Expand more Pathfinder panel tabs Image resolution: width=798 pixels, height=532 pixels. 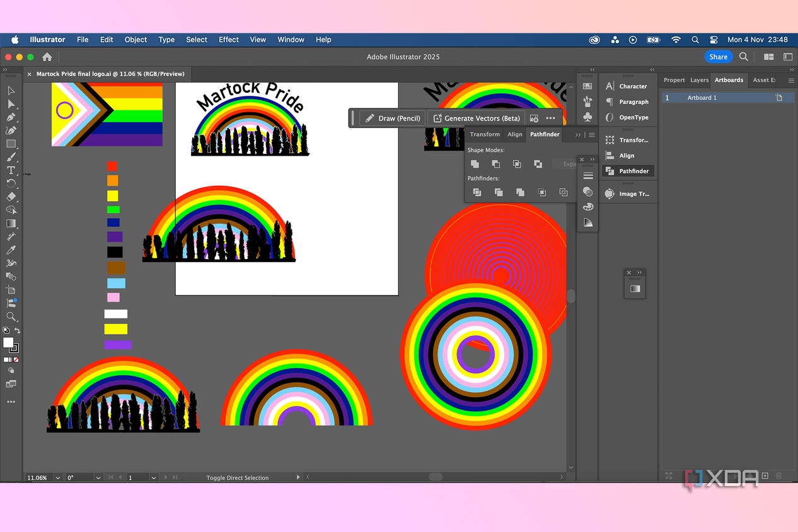tap(578, 134)
